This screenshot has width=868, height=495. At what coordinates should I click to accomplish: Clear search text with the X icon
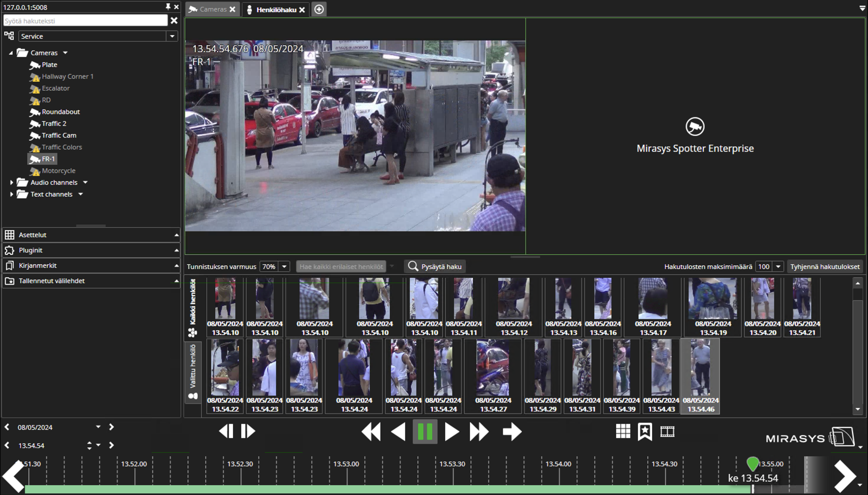click(x=174, y=21)
